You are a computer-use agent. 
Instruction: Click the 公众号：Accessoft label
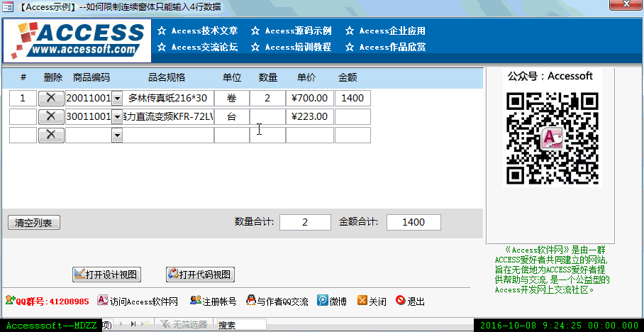point(550,76)
